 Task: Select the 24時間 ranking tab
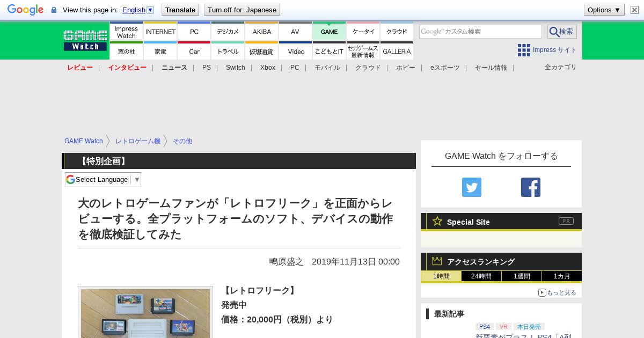point(481,276)
